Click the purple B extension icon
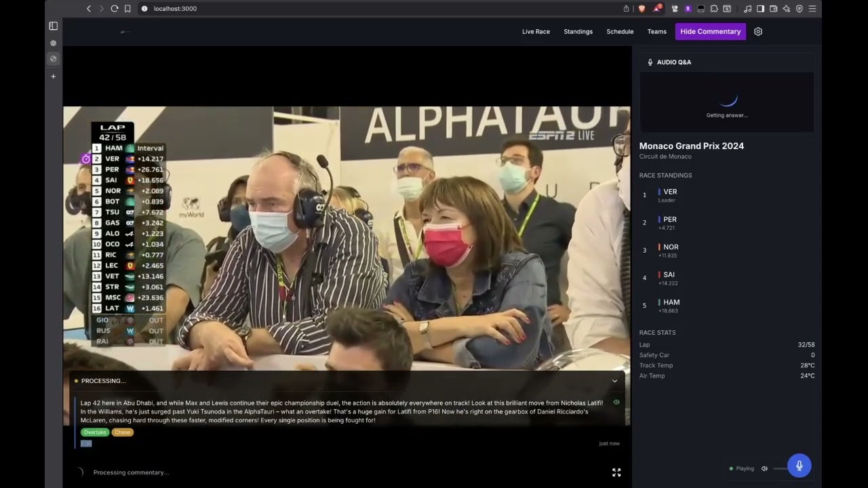This screenshot has height=488, width=868. 688,9
